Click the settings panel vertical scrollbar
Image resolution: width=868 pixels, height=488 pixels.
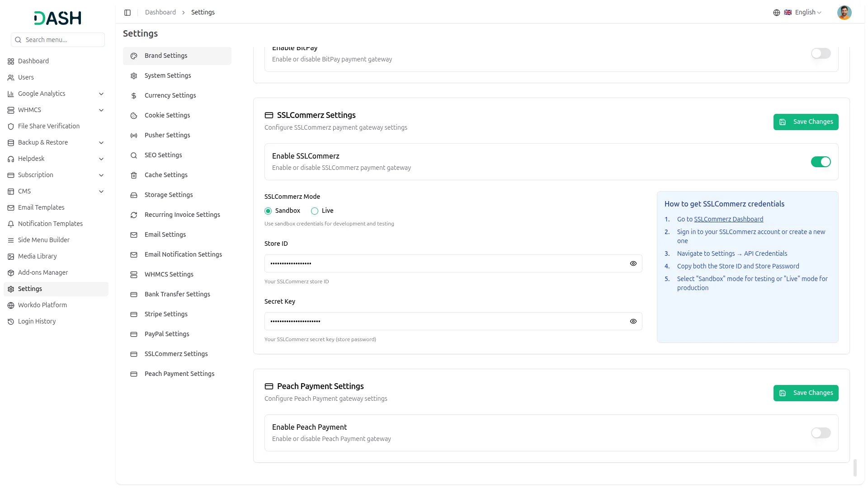coord(855,468)
